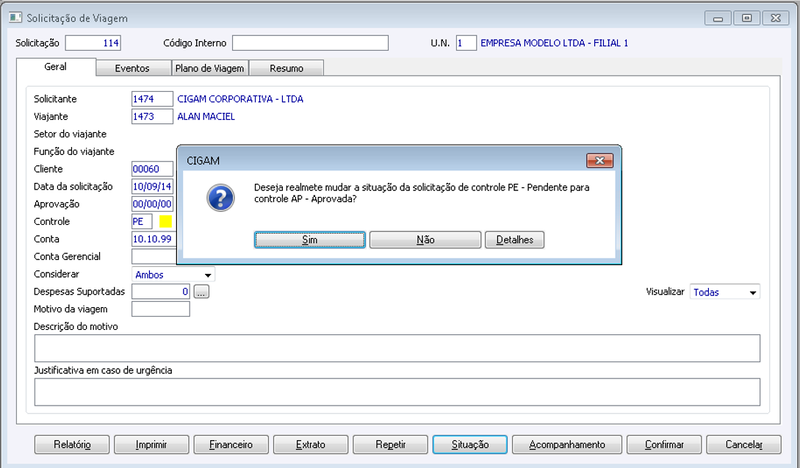Open Financeiro from the bottom buttons
The height and width of the screenshot is (468, 800).
tap(231, 445)
